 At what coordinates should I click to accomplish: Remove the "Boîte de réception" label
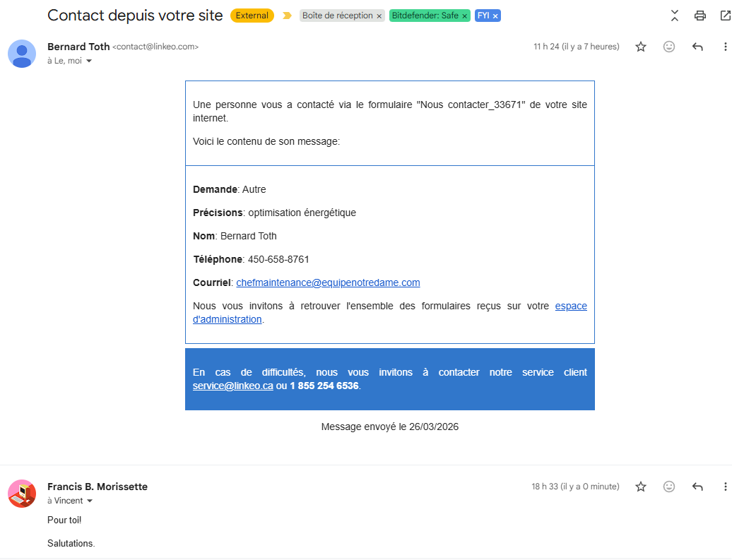[379, 16]
